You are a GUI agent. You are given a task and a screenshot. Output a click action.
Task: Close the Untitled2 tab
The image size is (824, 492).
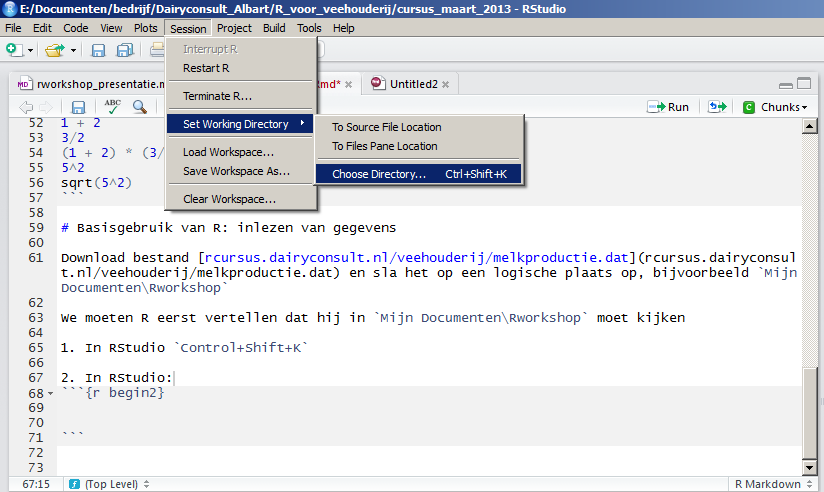tap(446, 85)
